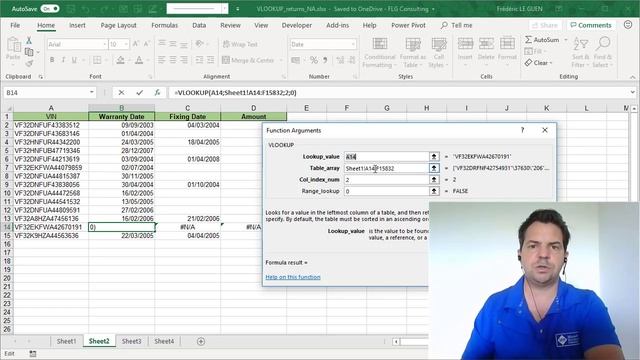Select the Formulas ribbon tab
Image resolution: width=640 pixels, height=360 pixels.
(164, 25)
